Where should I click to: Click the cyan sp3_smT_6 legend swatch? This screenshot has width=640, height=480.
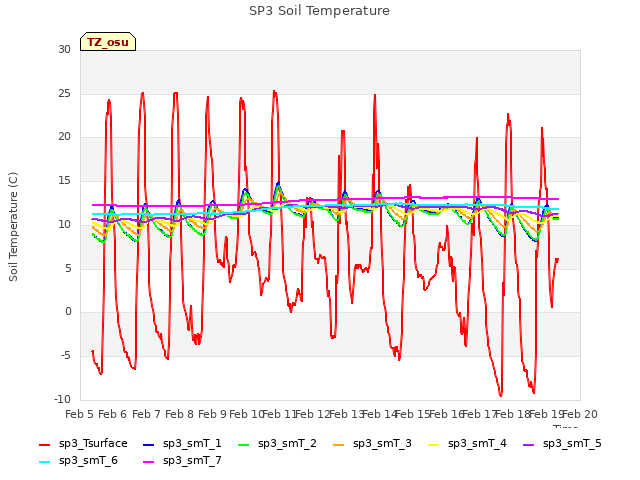pos(44,462)
